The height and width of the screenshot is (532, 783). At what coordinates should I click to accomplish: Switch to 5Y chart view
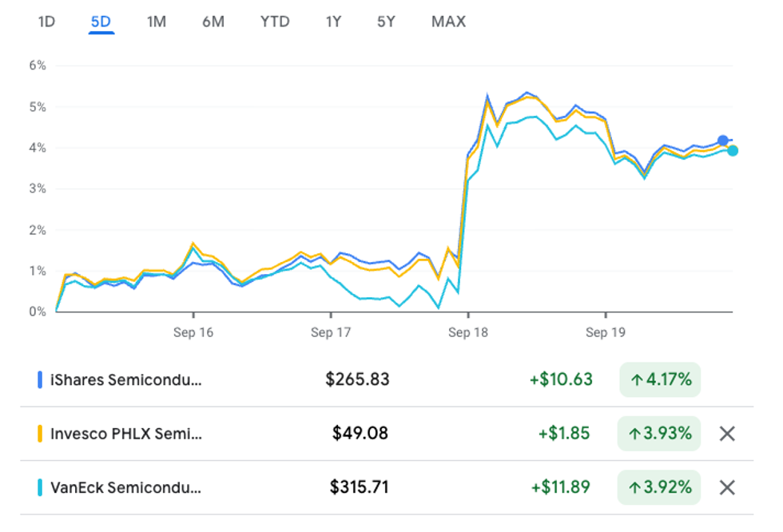coord(386,22)
